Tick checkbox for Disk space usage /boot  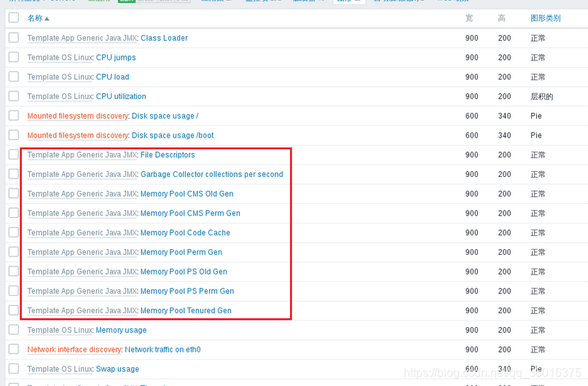click(x=14, y=135)
